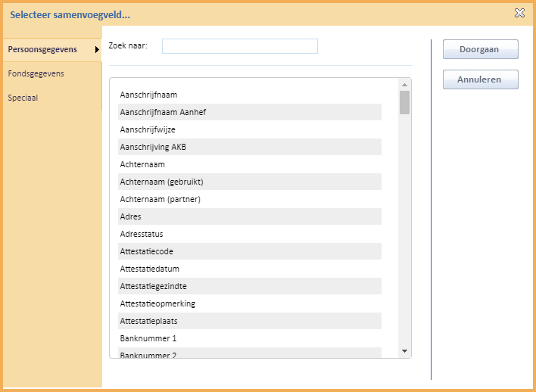Viewport: 536px width, 392px height.
Task: Click the Doorgaan button
Action: pos(480,49)
